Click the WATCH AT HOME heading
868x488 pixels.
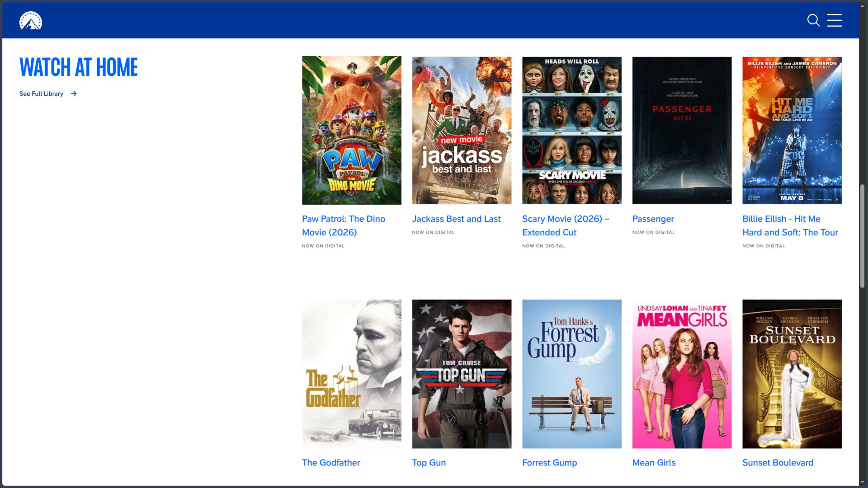79,67
